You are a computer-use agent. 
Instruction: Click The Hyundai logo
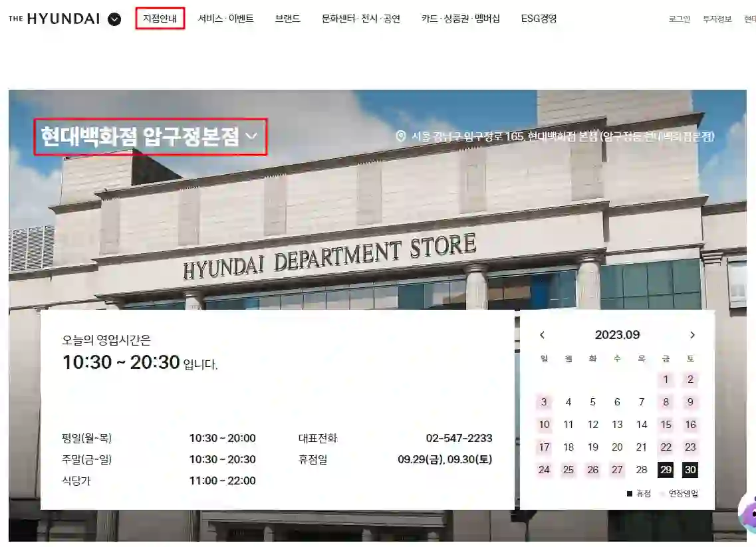pyautogui.click(x=54, y=19)
